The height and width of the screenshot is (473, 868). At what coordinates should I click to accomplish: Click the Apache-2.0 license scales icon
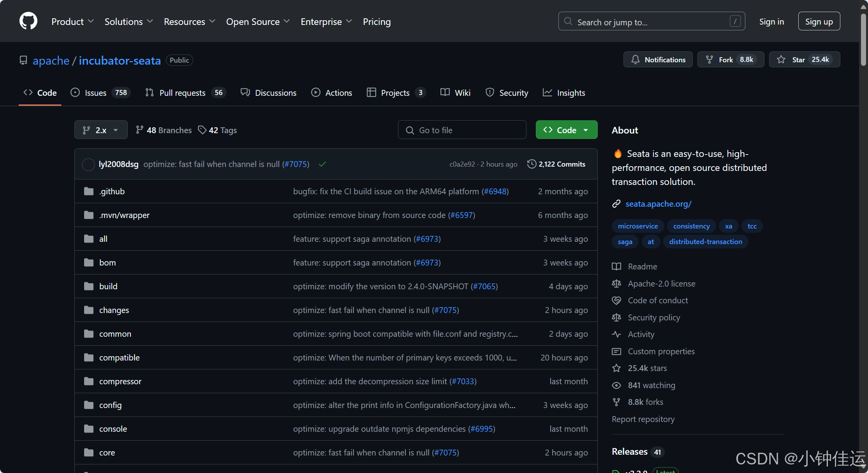[x=616, y=283]
